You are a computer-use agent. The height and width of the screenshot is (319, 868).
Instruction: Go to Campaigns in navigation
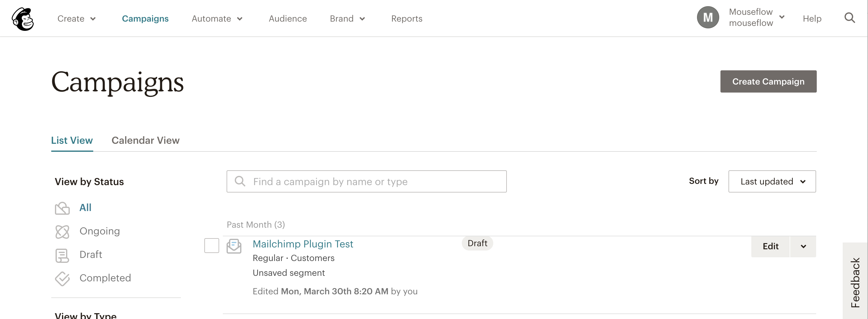click(x=145, y=19)
